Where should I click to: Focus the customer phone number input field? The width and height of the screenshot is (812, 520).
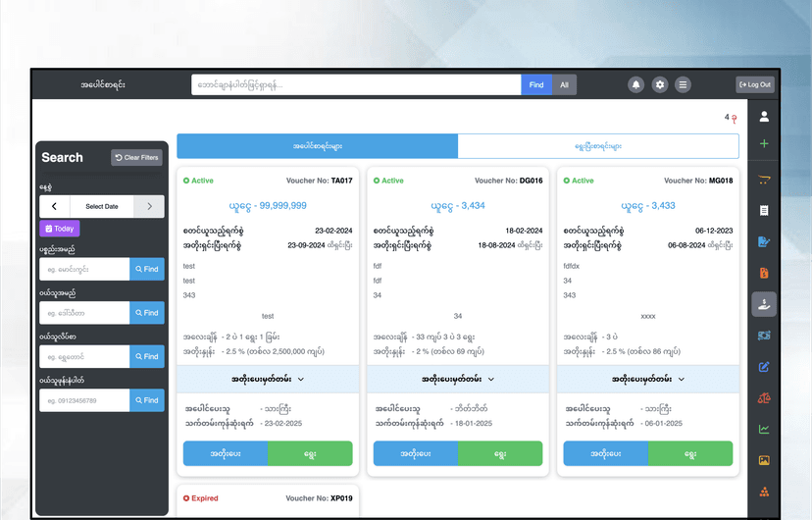[x=84, y=400]
